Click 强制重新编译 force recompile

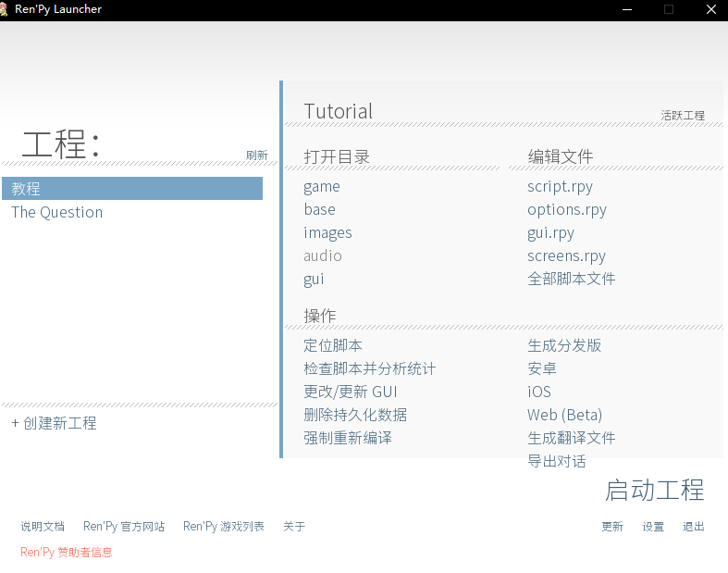coord(348,438)
